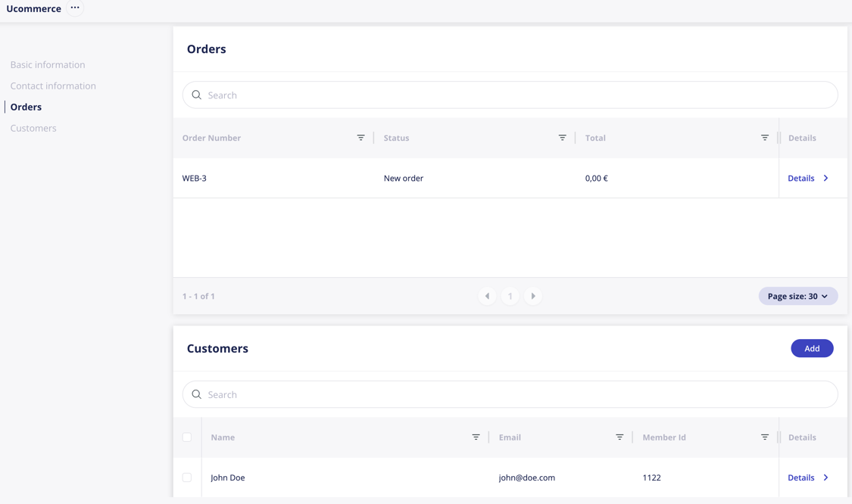This screenshot has height=504, width=852.
Task: Click the 1 - 1 of 1 counter
Action: click(198, 296)
